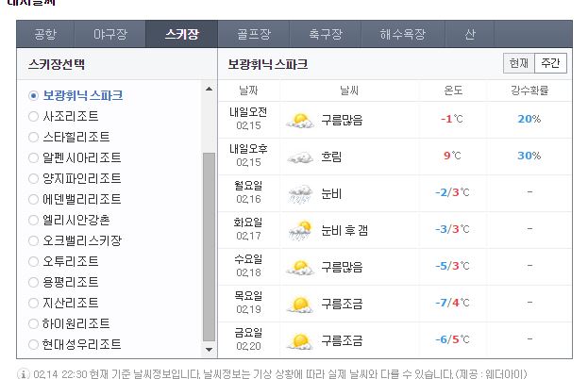Click the ski resort list scrollbar thumb

pyautogui.click(x=209, y=247)
